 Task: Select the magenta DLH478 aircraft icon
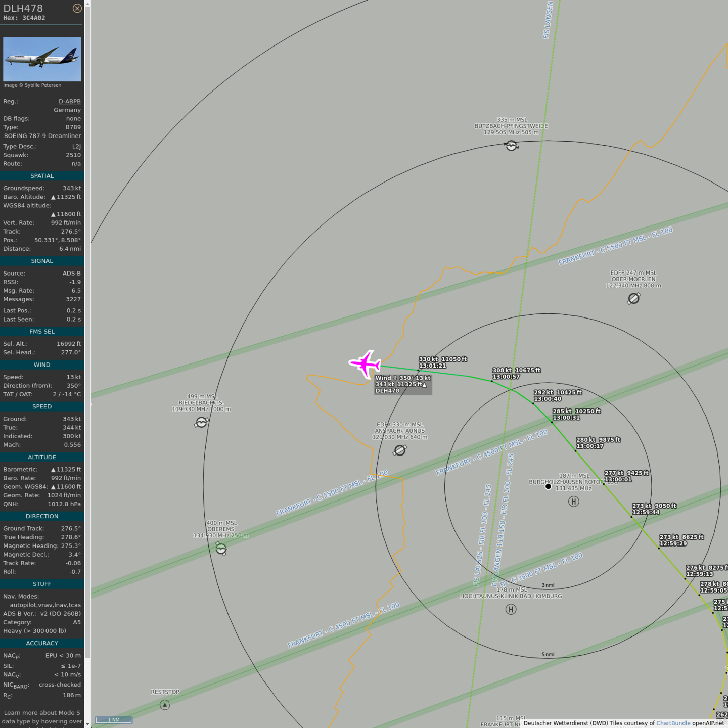point(365,364)
